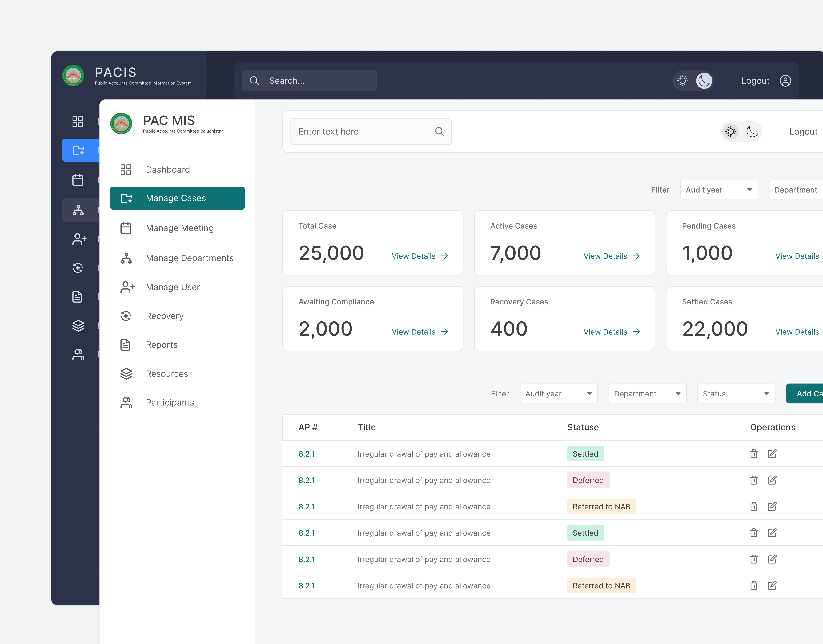Delete the first Settled case row
Viewport: 823px width, 644px height.
[753, 454]
